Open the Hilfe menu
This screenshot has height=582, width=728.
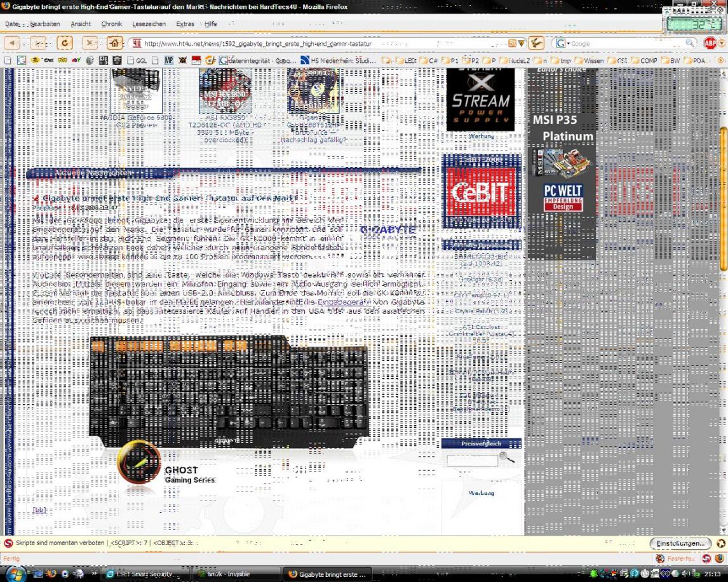click(210, 24)
